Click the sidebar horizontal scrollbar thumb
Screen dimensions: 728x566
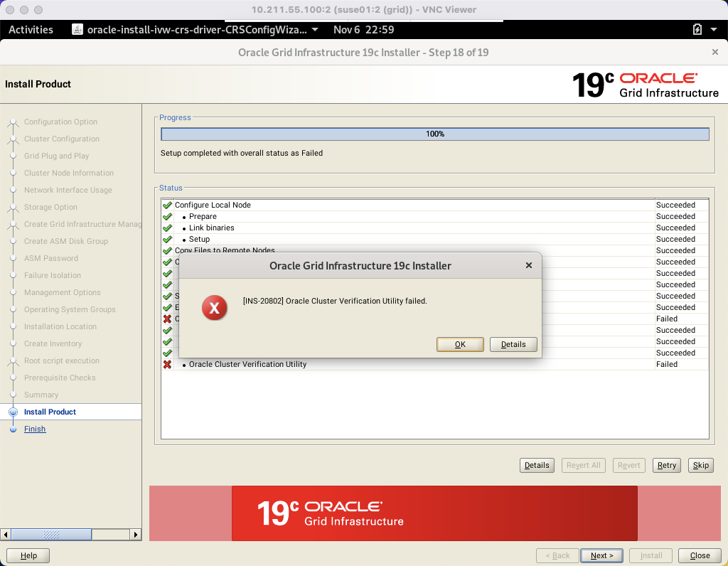(51, 535)
